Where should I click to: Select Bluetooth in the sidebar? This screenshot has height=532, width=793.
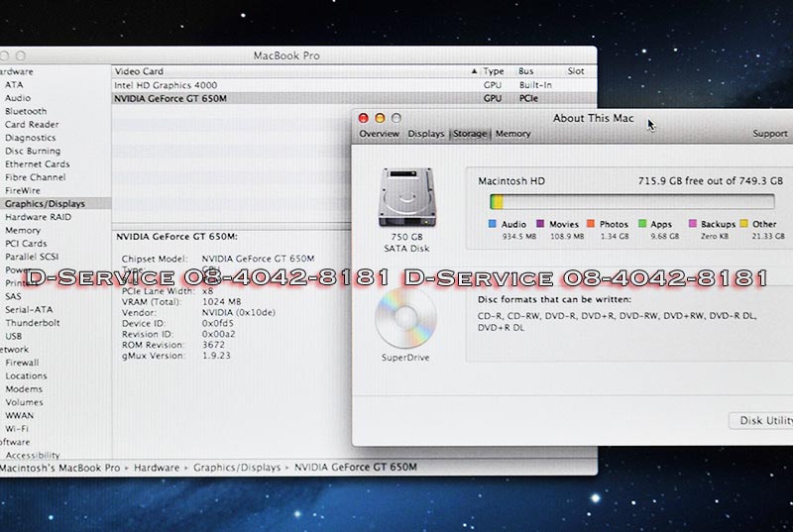[26, 111]
